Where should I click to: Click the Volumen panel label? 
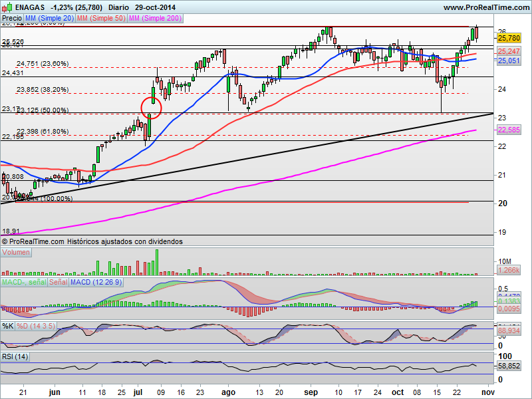(x=16, y=253)
